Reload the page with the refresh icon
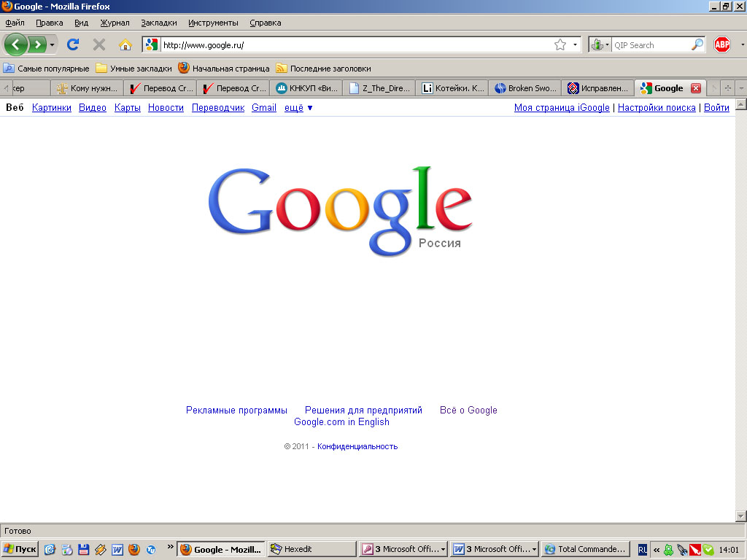The width and height of the screenshot is (747, 560). (x=73, y=44)
